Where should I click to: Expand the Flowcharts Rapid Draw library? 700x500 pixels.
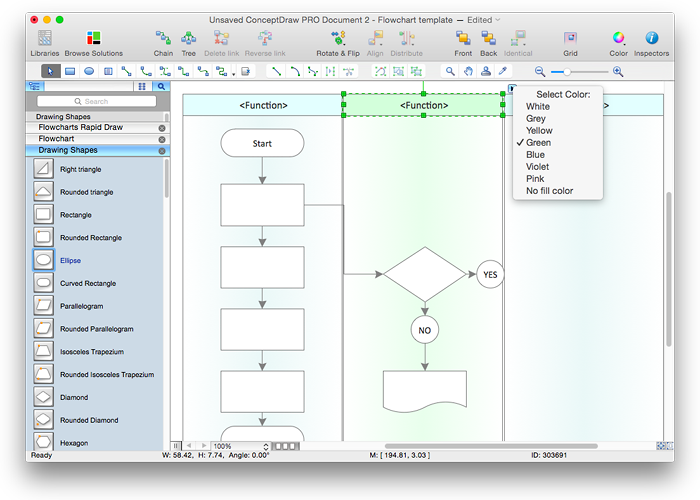[x=80, y=127]
